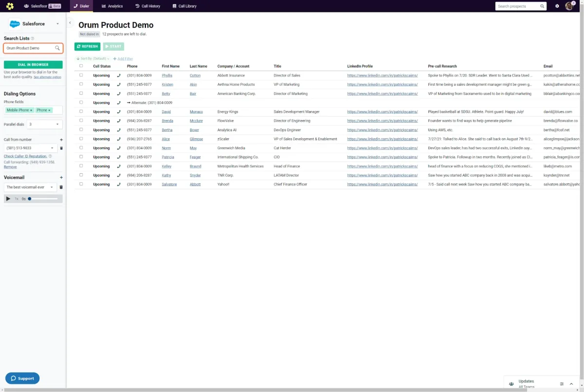Click the Caller ID Reputation help icon

50,156
